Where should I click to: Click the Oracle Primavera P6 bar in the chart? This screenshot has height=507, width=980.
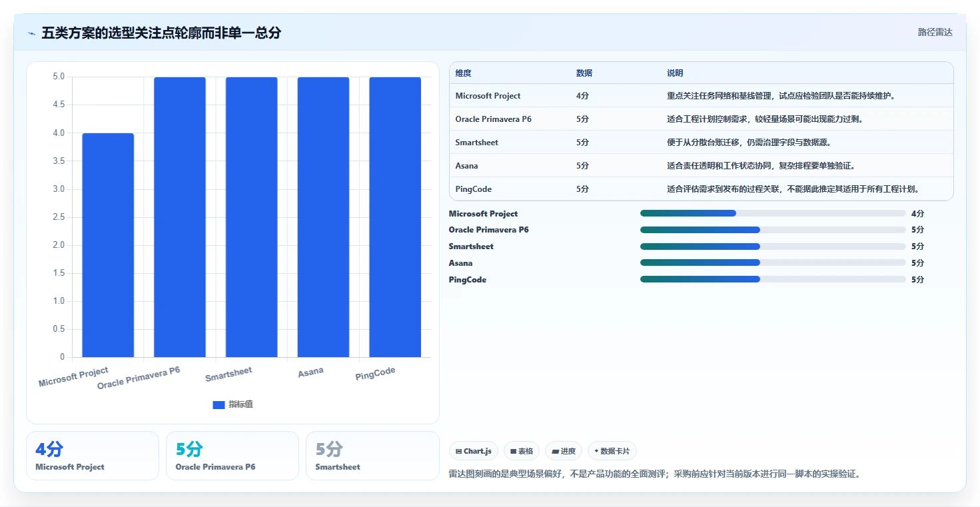click(180, 217)
